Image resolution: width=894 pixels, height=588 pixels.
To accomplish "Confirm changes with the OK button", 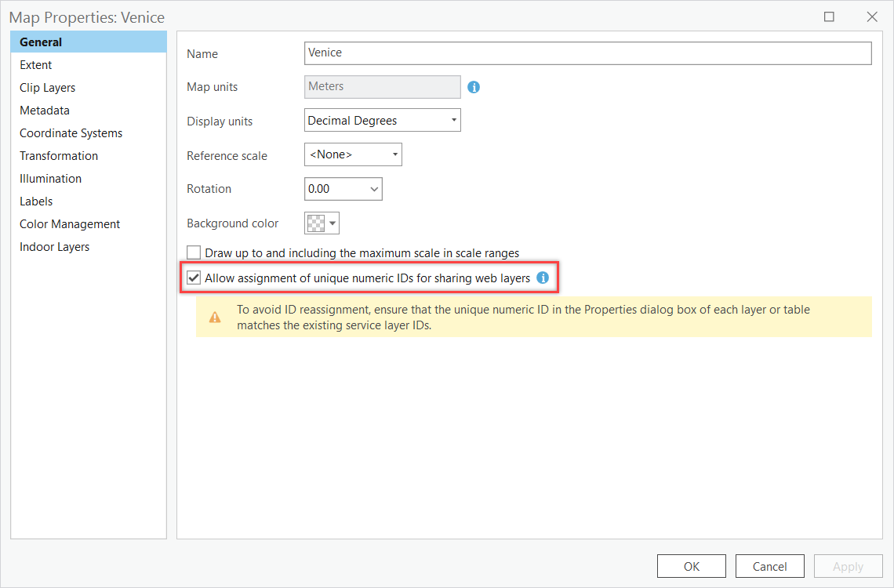I will click(x=691, y=565).
